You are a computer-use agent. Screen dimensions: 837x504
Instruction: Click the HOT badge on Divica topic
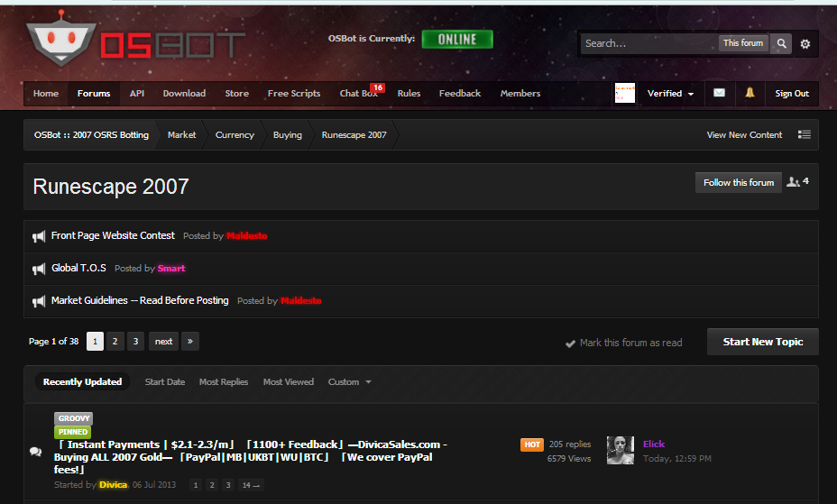tap(531, 444)
